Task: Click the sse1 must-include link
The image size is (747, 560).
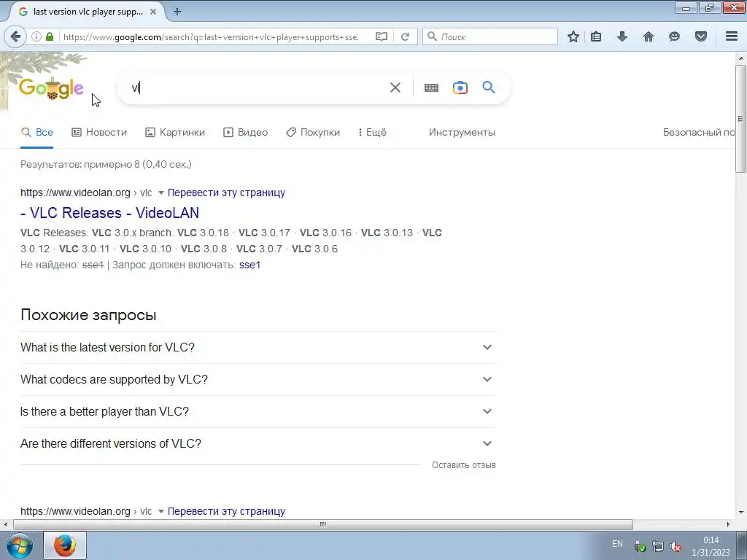Action: 249,265
